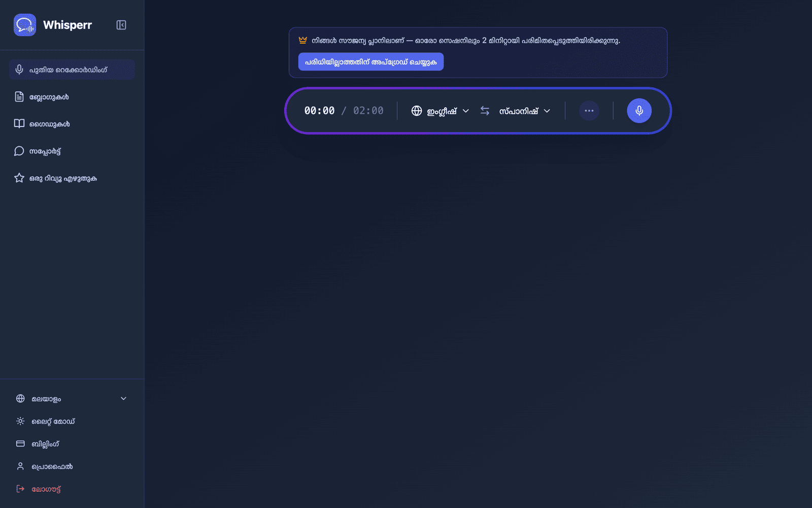Expand the മലയാളം language selector
The image size is (812, 508).
(x=72, y=399)
